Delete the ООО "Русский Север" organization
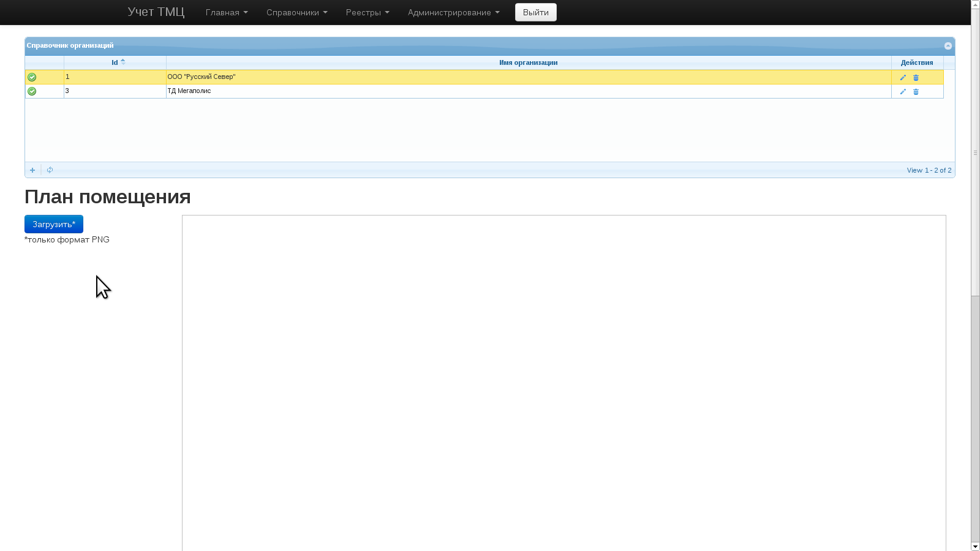980x551 pixels. tap(916, 78)
